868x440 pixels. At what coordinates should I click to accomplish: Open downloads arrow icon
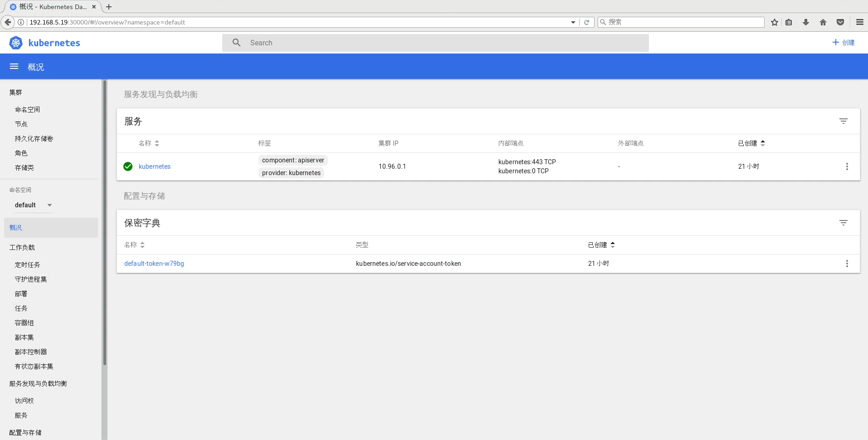coord(806,22)
